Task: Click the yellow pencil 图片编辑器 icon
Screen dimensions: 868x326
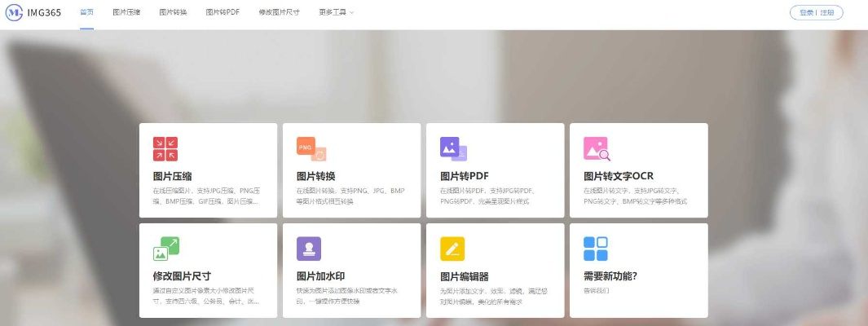Action: tap(452, 249)
